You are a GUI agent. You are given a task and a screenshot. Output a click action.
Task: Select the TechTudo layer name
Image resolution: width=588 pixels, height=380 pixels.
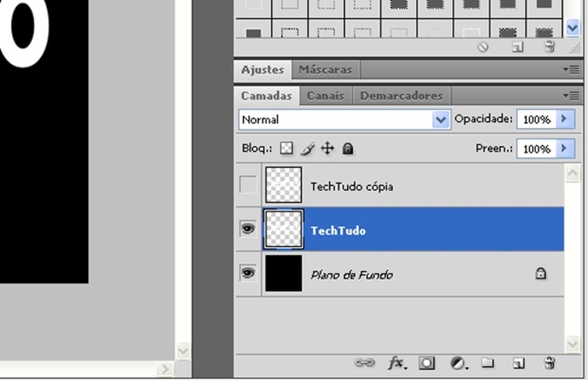pos(338,231)
